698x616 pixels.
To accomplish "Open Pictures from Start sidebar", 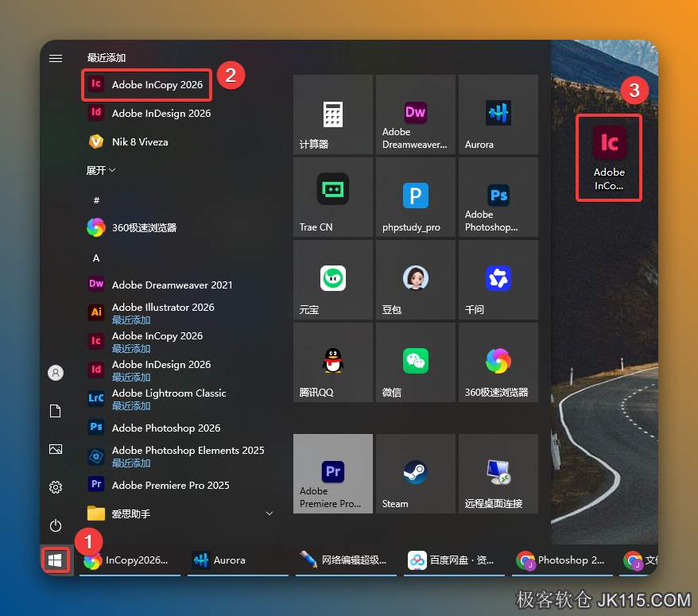I will coord(56,449).
